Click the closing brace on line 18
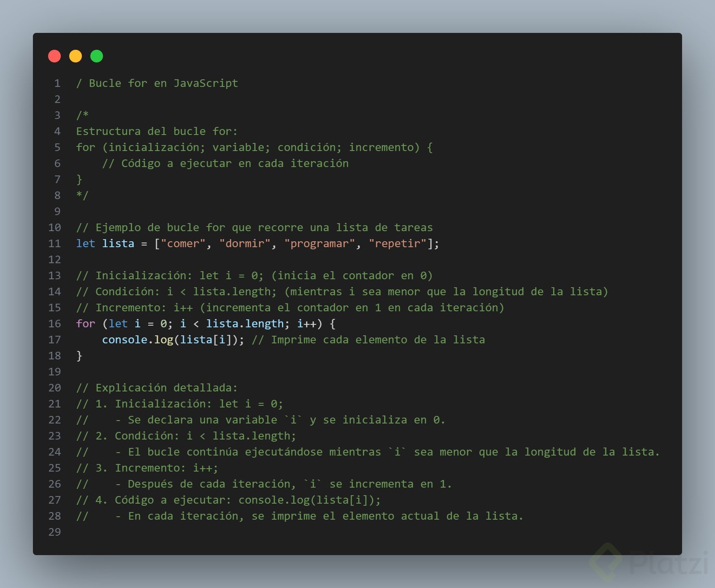This screenshot has height=588, width=715. [x=79, y=356]
